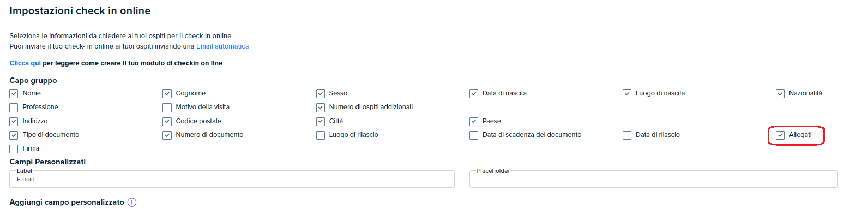Toggle the Sesso checkbox

[321, 94]
